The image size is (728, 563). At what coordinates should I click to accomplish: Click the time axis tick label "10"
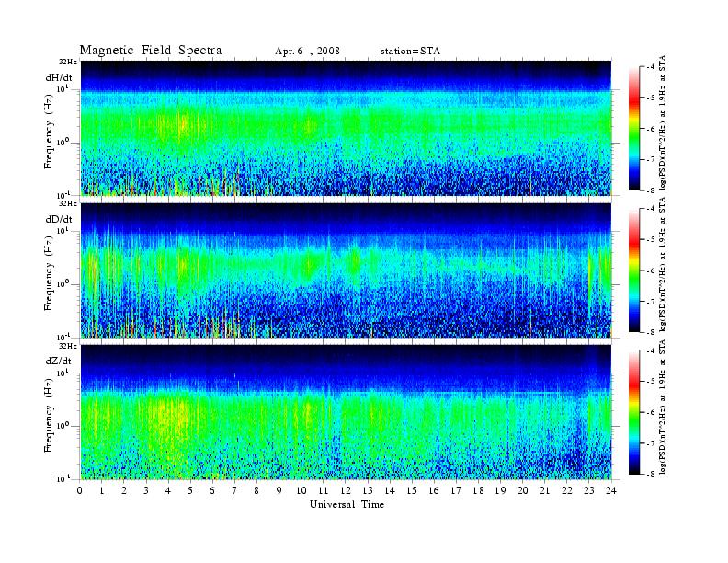[301, 490]
